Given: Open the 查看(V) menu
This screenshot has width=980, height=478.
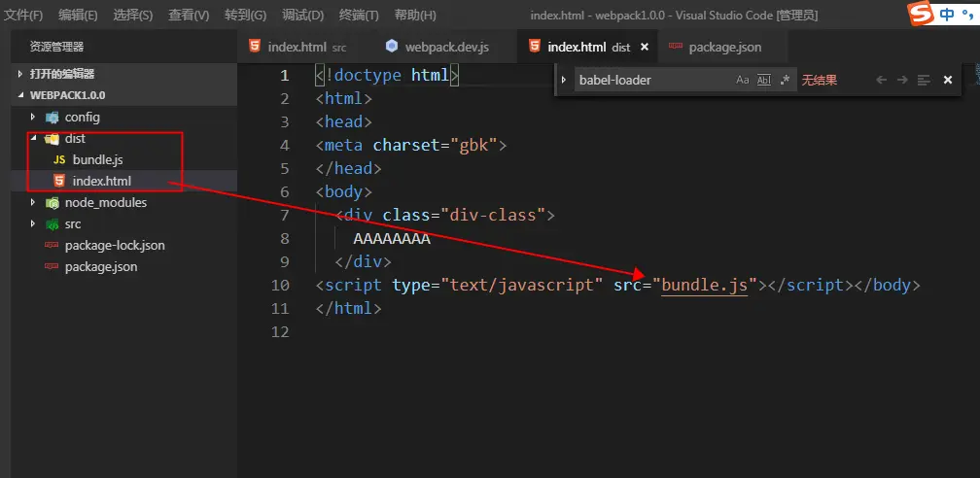Looking at the screenshot, I should (189, 15).
